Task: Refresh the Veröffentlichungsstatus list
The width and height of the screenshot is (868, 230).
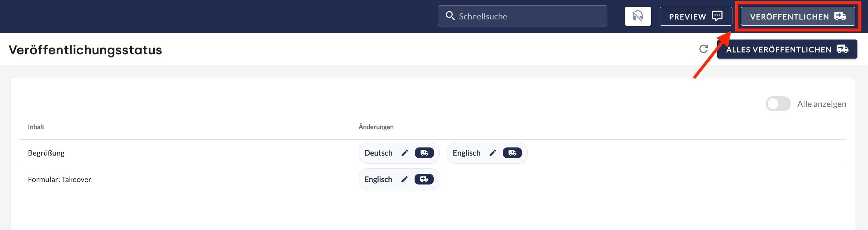Action: click(x=703, y=49)
